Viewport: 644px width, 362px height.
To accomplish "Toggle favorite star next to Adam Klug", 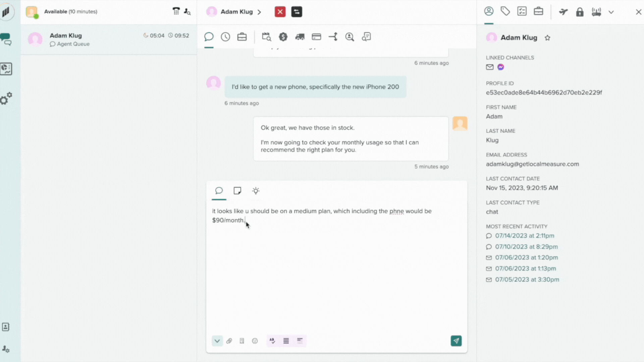I will (x=547, y=38).
